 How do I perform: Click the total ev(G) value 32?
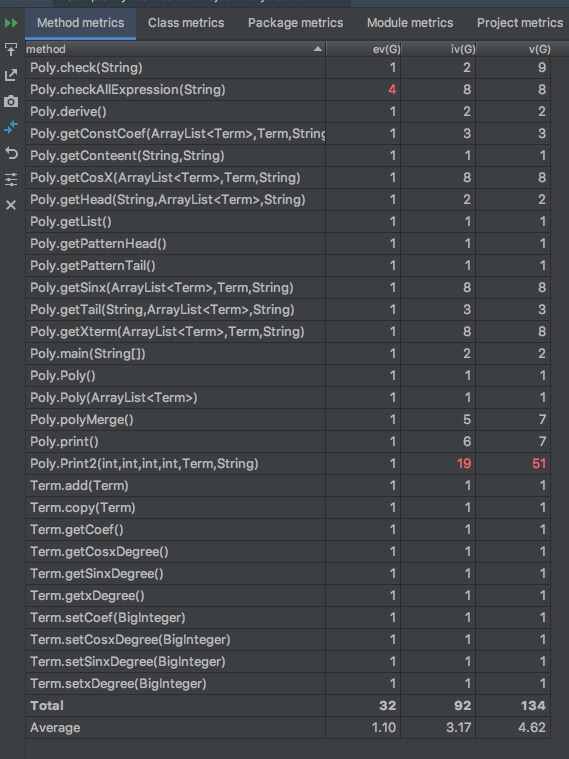[x=387, y=706]
